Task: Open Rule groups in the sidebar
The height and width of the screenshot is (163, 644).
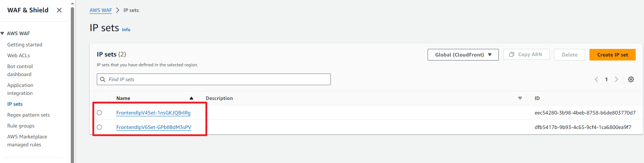Action: (x=21, y=126)
